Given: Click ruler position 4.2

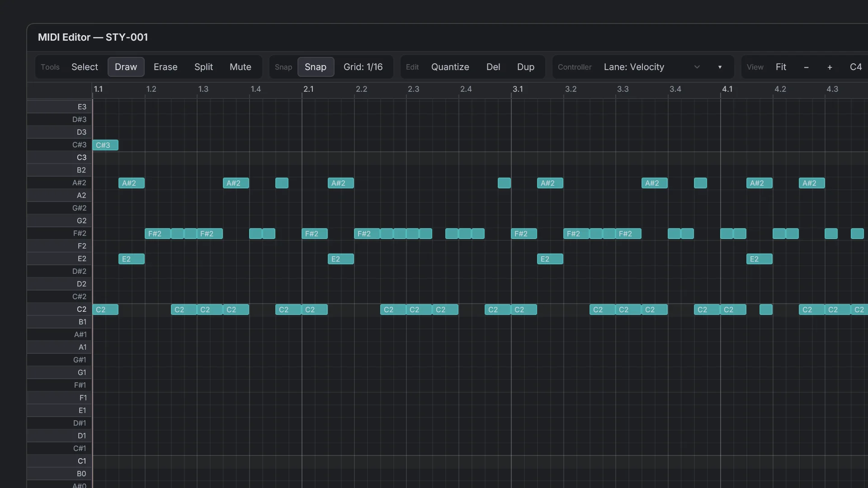Looking at the screenshot, I should [x=780, y=89].
